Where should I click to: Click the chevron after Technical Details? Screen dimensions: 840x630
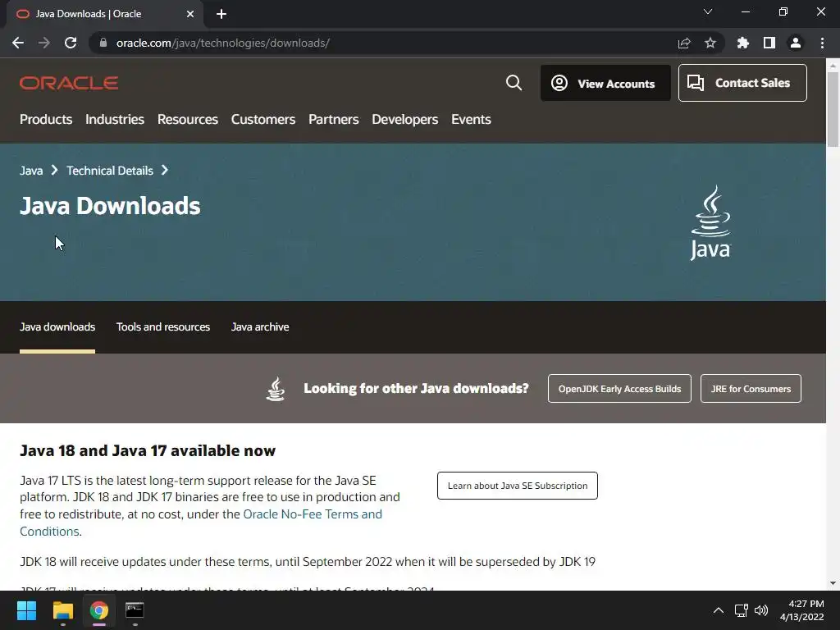point(165,171)
